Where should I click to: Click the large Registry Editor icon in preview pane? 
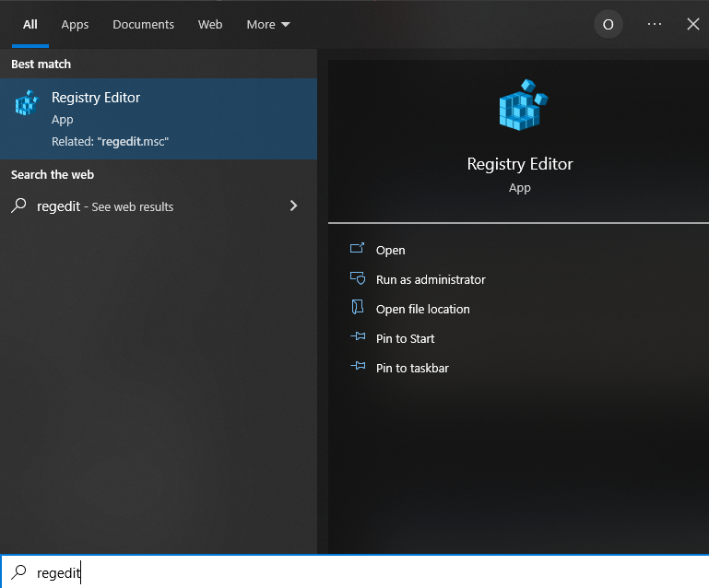[x=520, y=104]
